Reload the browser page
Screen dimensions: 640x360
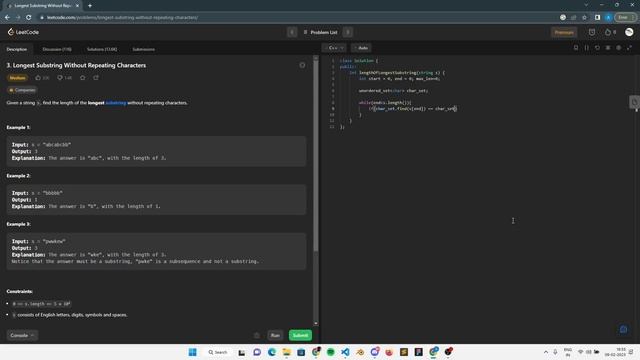point(29,18)
